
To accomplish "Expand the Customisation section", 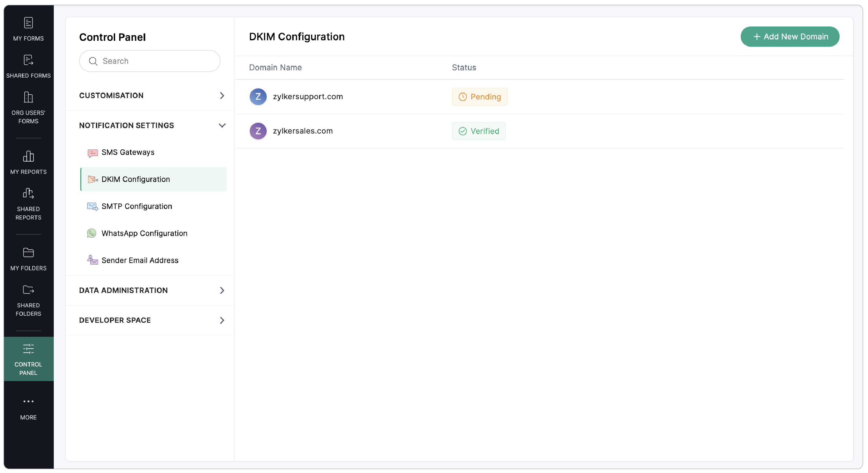I will pyautogui.click(x=152, y=95).
